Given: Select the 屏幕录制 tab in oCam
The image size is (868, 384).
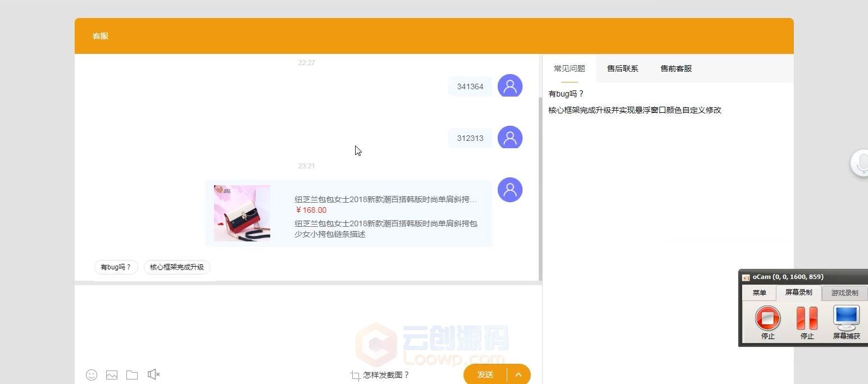Looking at the screenshot, I should pyautogui.click(x=799, y=293).
